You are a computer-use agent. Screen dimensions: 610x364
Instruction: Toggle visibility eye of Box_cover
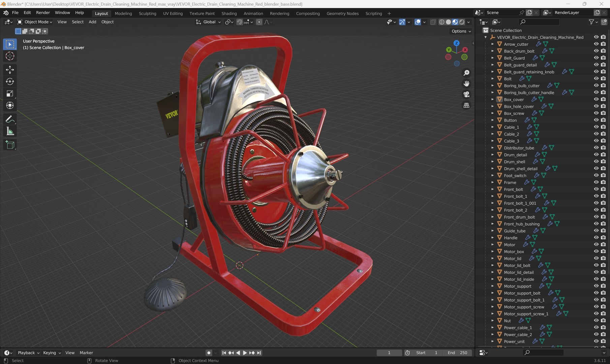click(x=596, y=99)
